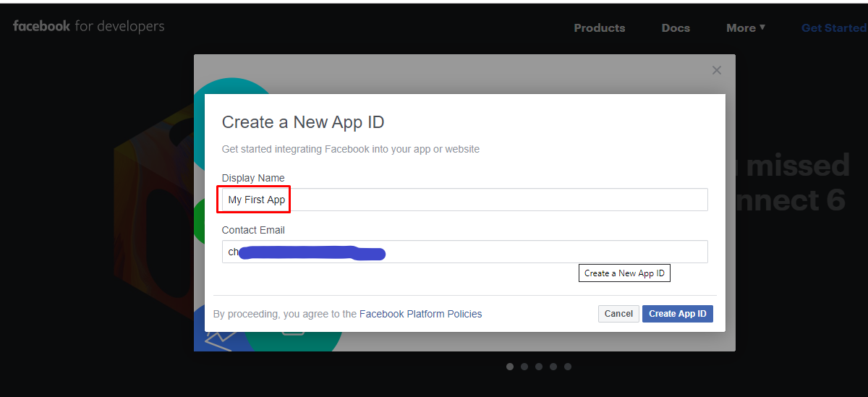The height and width of the screenshot is (397, 868).
Task: Click the Create a New App ID heading
Action: 303,122
